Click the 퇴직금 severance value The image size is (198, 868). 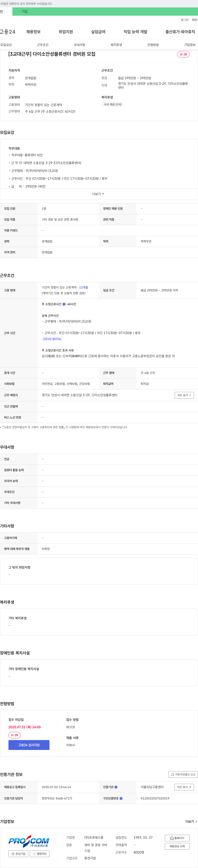pyautogui.click(x=145, y=384)
